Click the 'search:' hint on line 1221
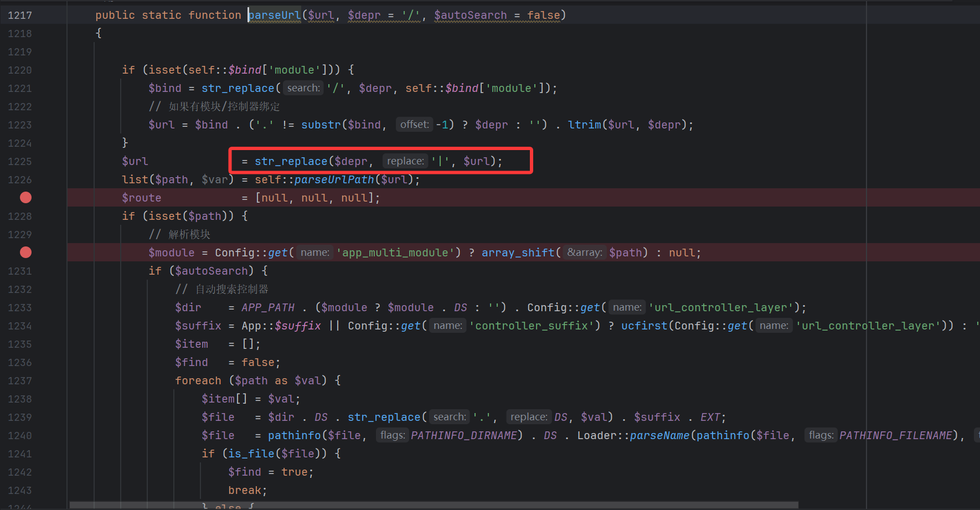This screenshot has width=980, height=510. coord(303,88)
